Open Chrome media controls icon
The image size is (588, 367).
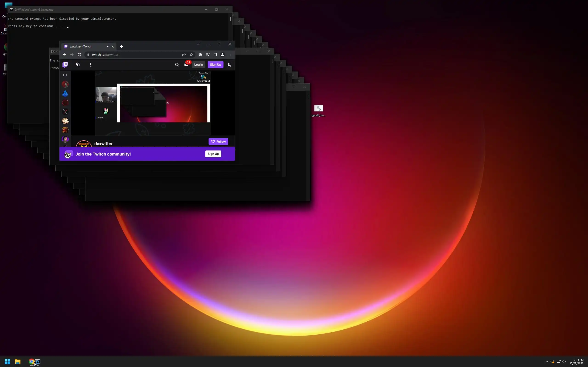[208, 55]
